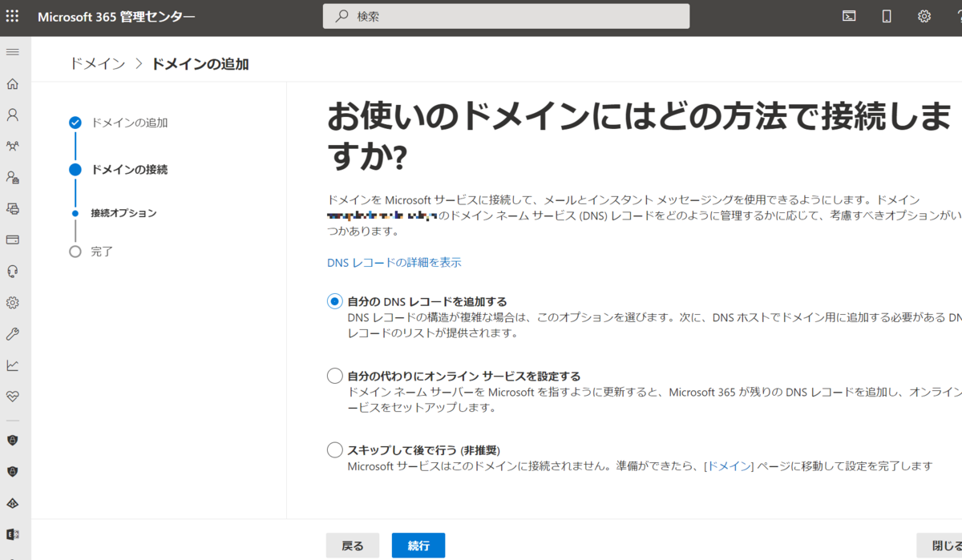Open Teams and groups sidebar icon
The image size is (962, 560).
coord(12,146)
